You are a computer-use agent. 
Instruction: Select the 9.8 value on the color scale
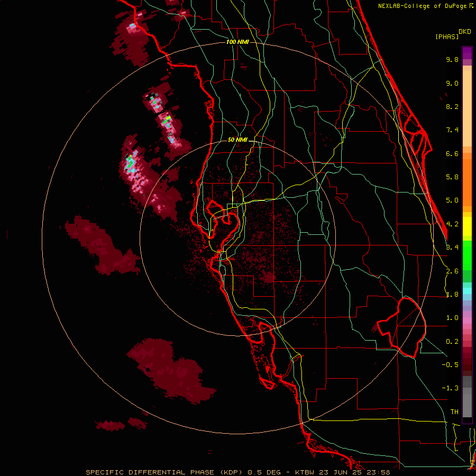(x=452, y=60)
